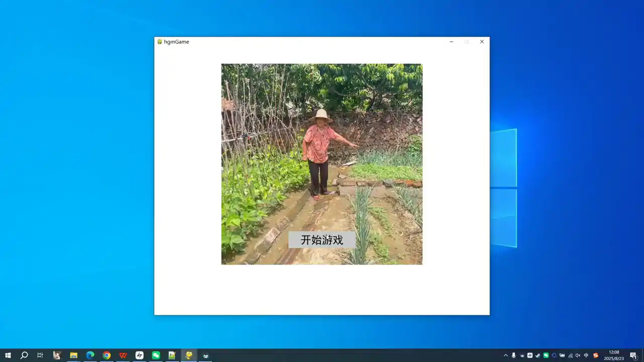Click the hgmGame title bar icon
Screen dimensions: 644x362
pyautogui.click(x=159, y=42)
